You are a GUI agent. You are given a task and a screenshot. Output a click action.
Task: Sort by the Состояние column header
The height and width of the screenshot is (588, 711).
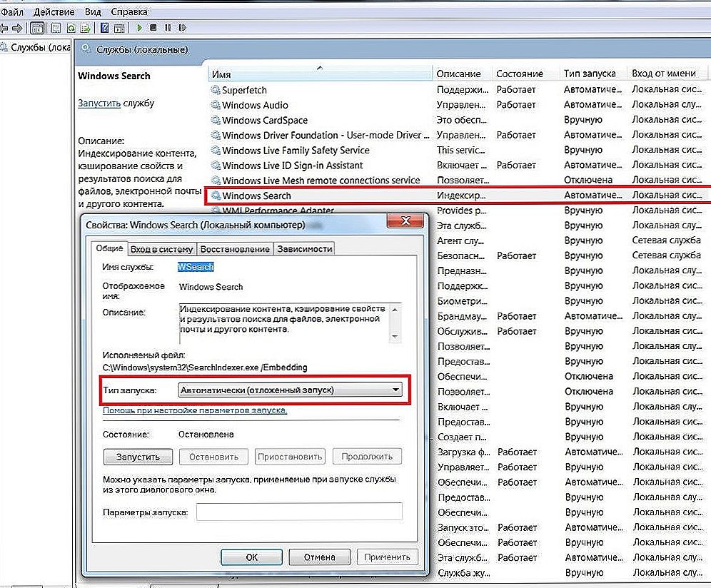[x=525, y=73]
